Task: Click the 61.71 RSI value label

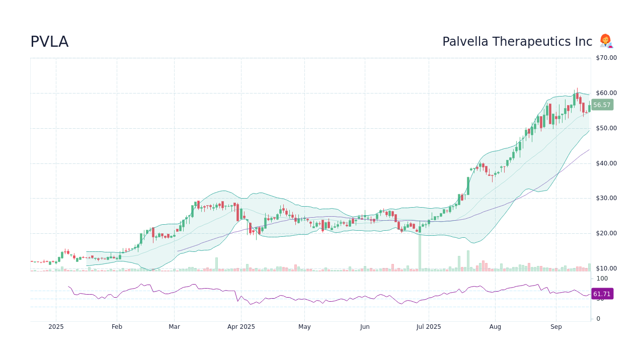Action: click(x=602, y=294)
